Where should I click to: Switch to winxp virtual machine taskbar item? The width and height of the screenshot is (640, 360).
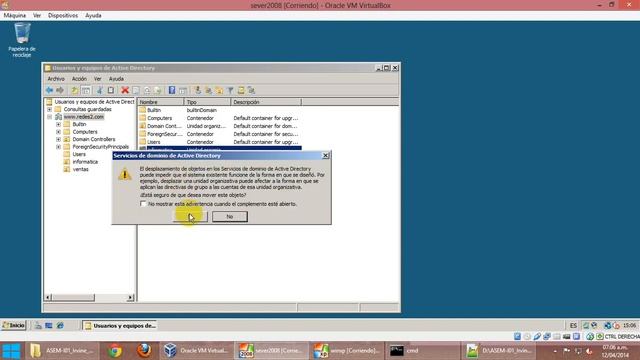click(347, 351)
